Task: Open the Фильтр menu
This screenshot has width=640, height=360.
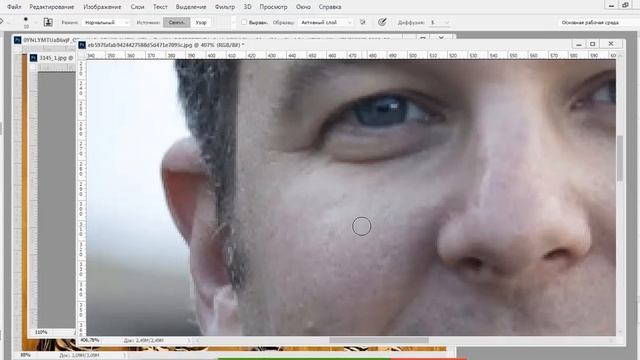Action: (x=224, y=7)
